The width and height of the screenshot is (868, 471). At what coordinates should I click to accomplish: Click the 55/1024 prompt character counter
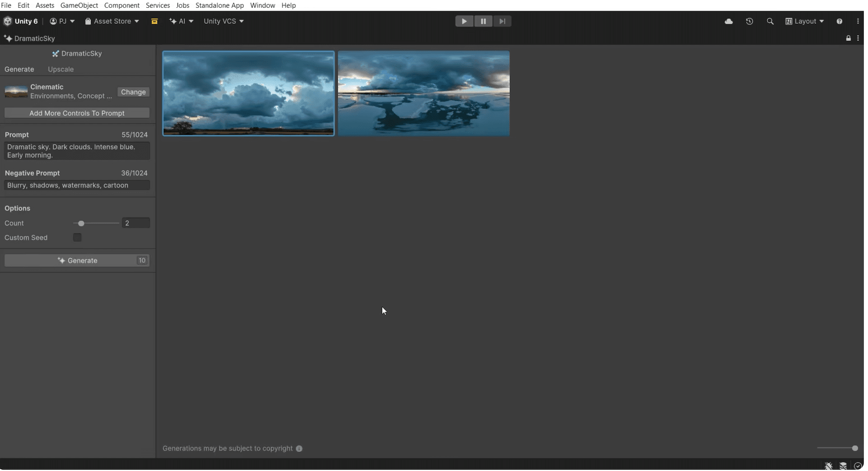click(x=134, y=135)
